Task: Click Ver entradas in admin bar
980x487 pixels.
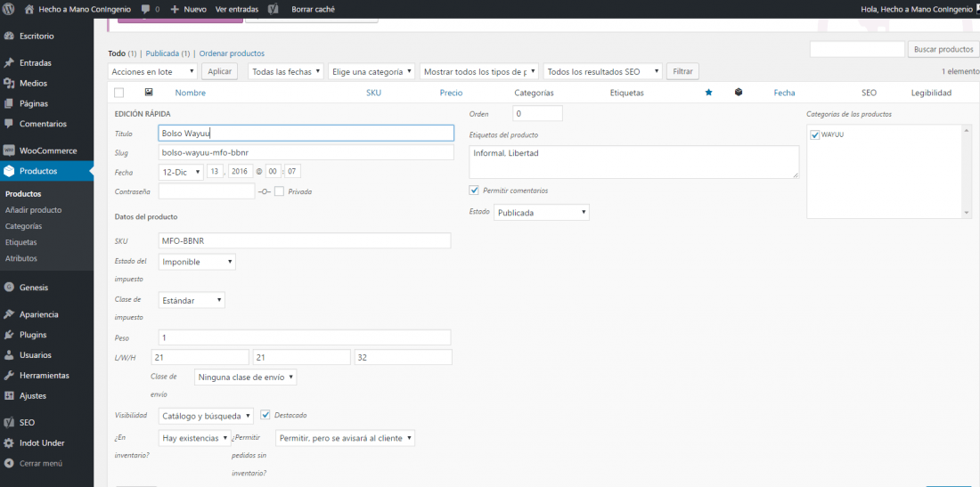Action: click(235, 10)
